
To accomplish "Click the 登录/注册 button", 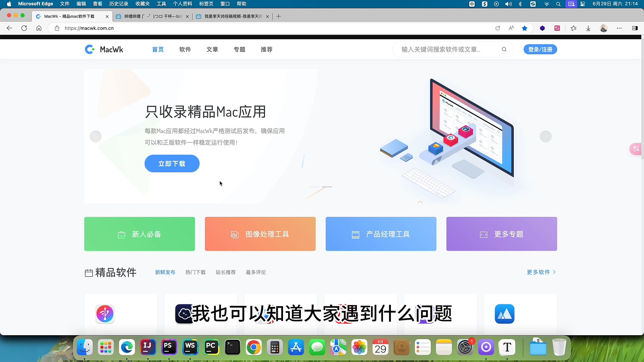I will click(540, 49).
